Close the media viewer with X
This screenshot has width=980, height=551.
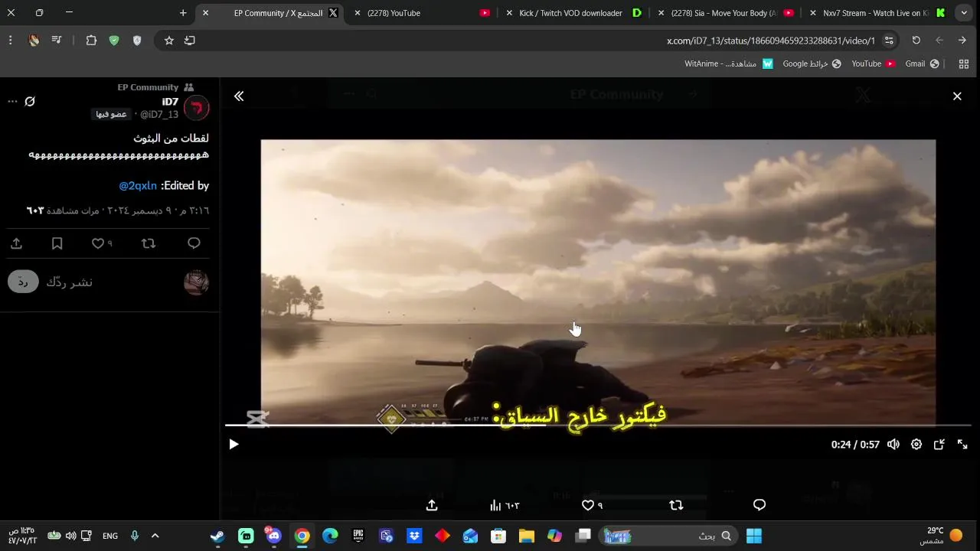(x=957, y=96)
